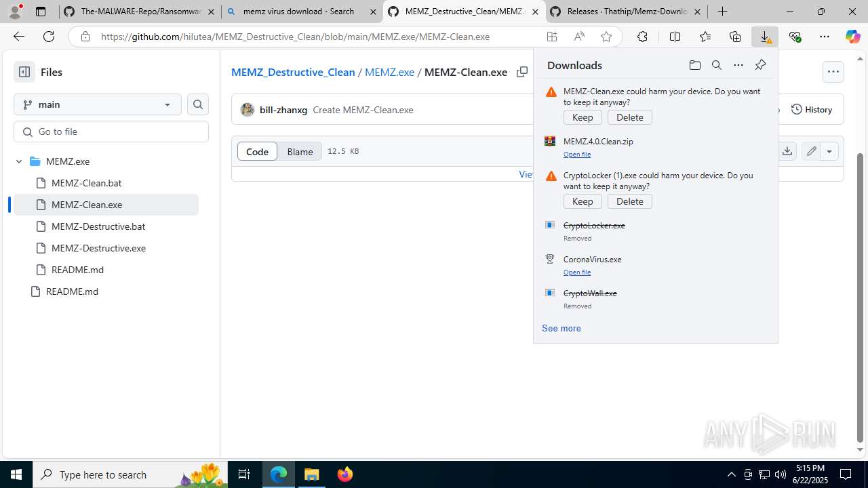This screenshot has height=488, width=868.
Task: Open Browser essentials icon
Action: 795,37
